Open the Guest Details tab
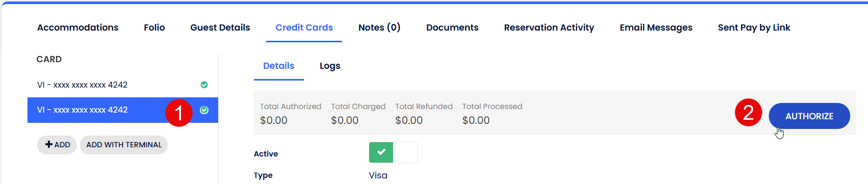Image resolution: width=868 pixels, height=184 pixels. 220,28
